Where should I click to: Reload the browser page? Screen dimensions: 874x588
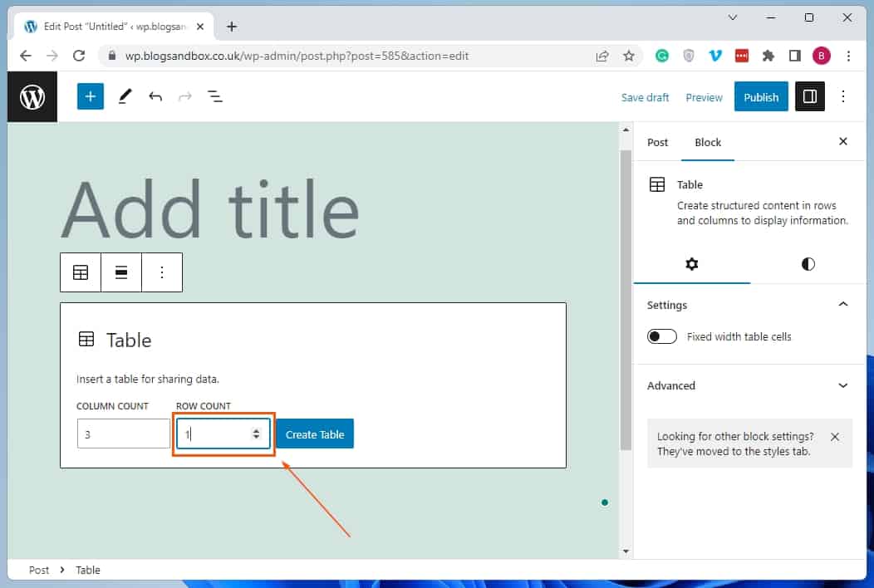(79, 56)
